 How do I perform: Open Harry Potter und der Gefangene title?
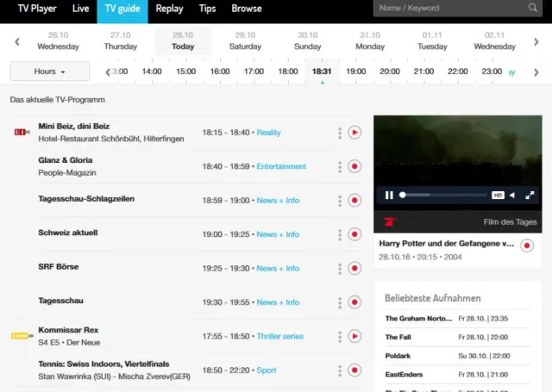pos(447,243)
